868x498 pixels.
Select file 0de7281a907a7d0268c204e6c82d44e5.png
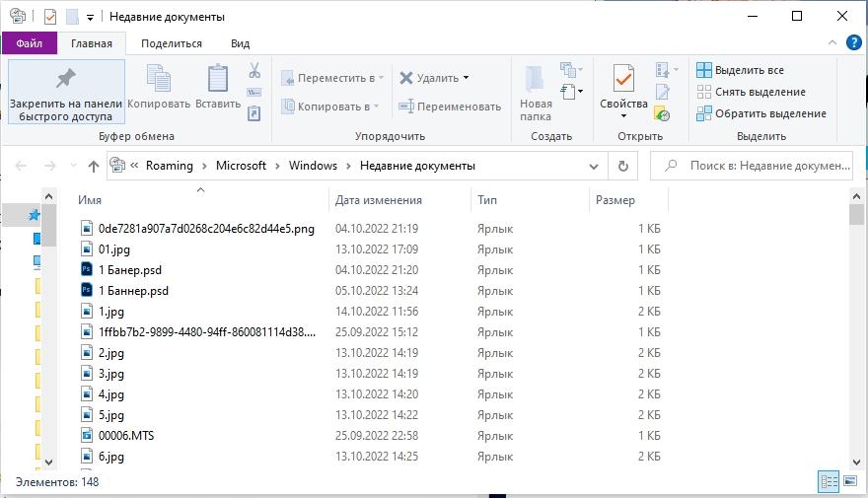tap(206, 229)
